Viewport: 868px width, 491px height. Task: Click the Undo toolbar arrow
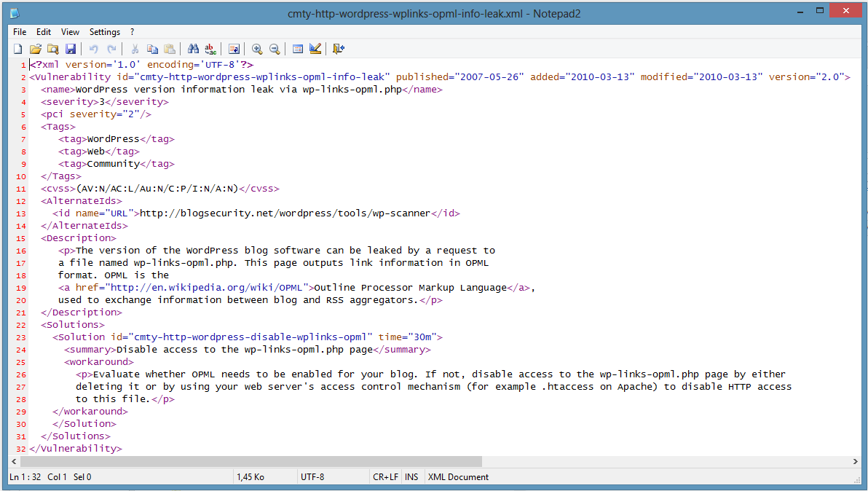(x=93, y=49)
